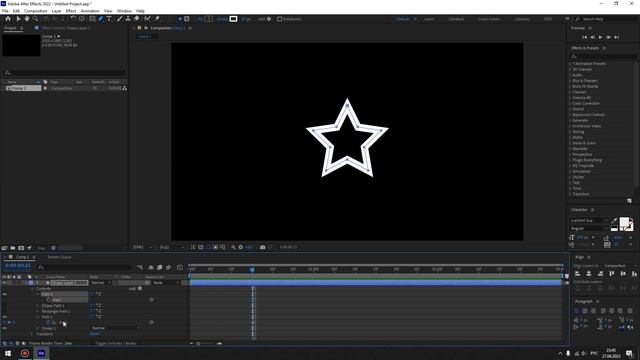
Task: Open the Effect menu
Action: pos(71,11)
